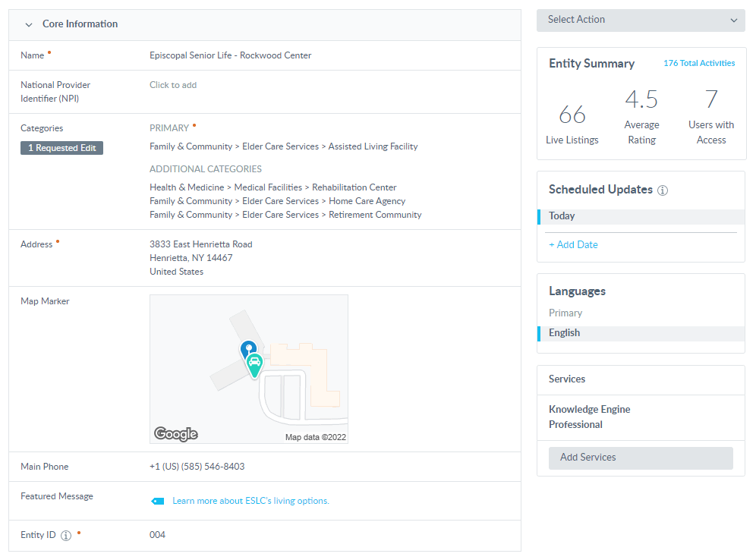
Task: Collapse the Core Information section chevron
Action: click(x=29, y=24)
